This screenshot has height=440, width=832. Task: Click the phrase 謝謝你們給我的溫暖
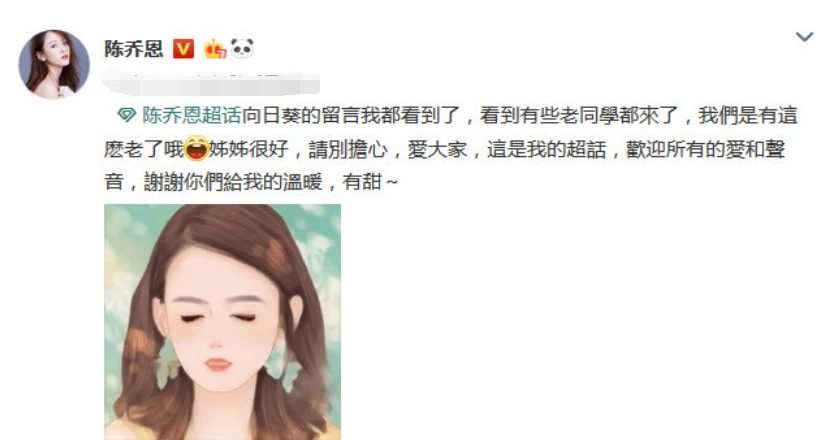tap(233, 182)
